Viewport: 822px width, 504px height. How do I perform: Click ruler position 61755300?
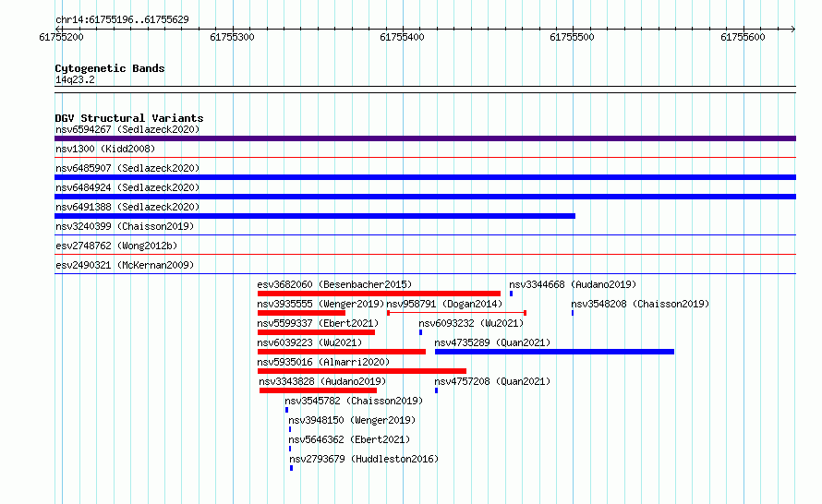tap(232, 37)
